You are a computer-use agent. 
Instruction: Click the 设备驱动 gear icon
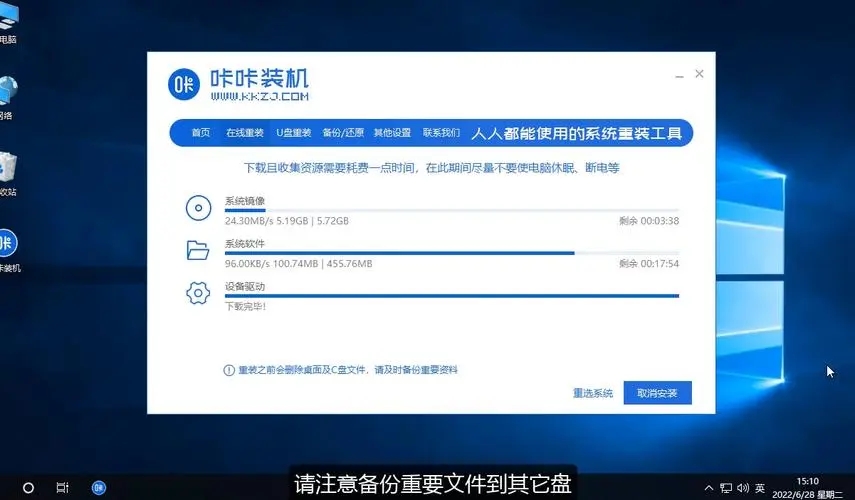coord(198,293)
